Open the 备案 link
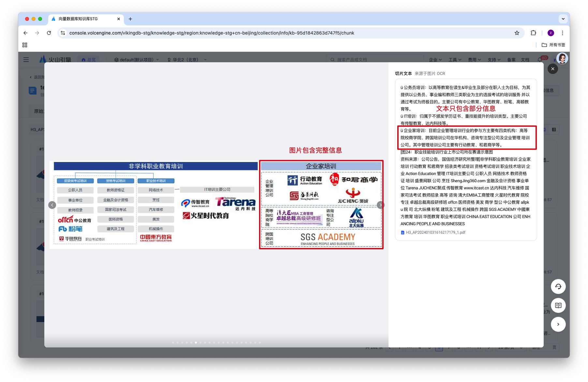 pos(511,60)
